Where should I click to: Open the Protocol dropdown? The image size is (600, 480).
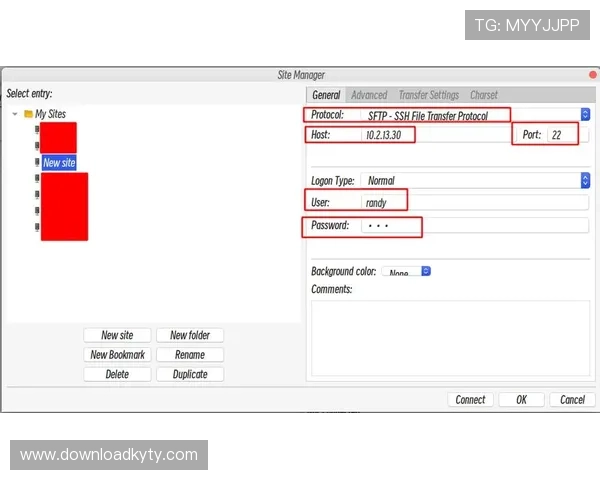(585, 114)
